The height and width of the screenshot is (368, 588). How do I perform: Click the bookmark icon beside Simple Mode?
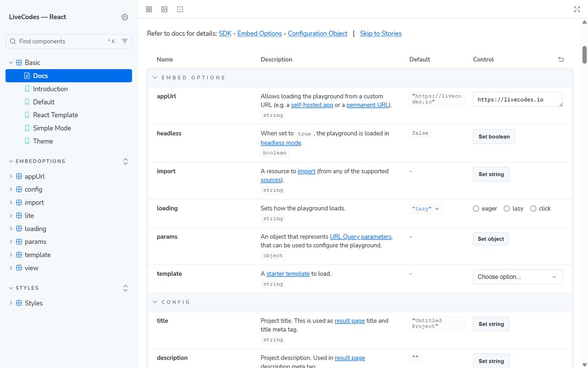pyautogui.click(x=27, y=128)
